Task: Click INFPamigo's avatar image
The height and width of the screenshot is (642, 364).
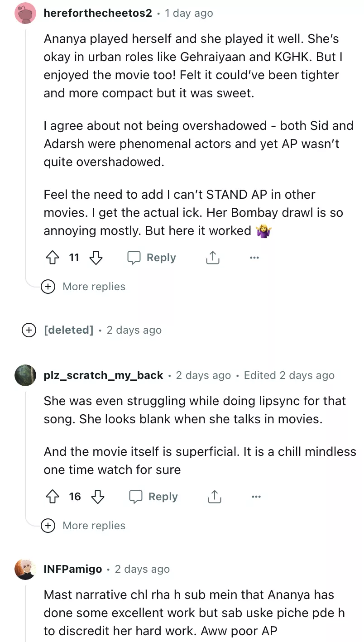Action: [25, 569]
